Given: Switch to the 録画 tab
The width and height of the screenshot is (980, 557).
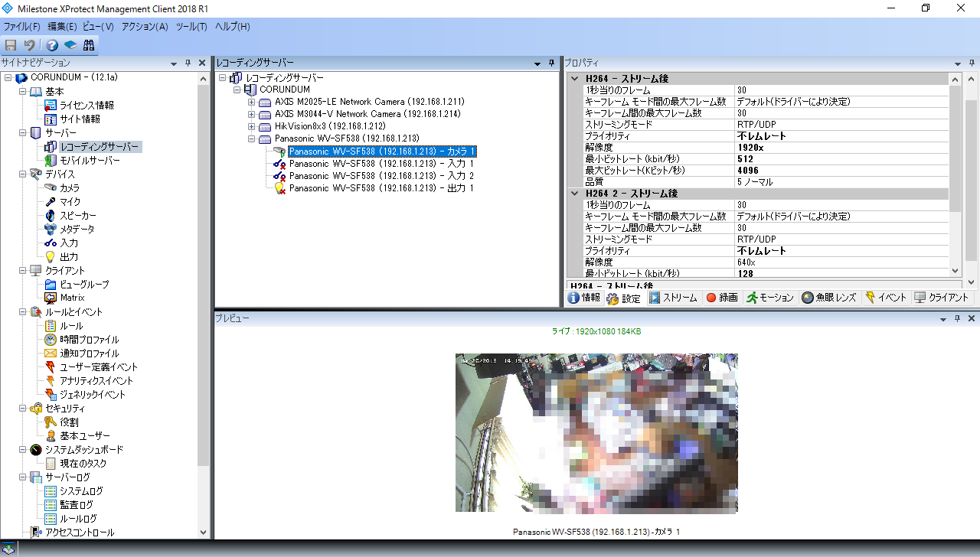Looking at the screenshot, I should tap(722, 298).
